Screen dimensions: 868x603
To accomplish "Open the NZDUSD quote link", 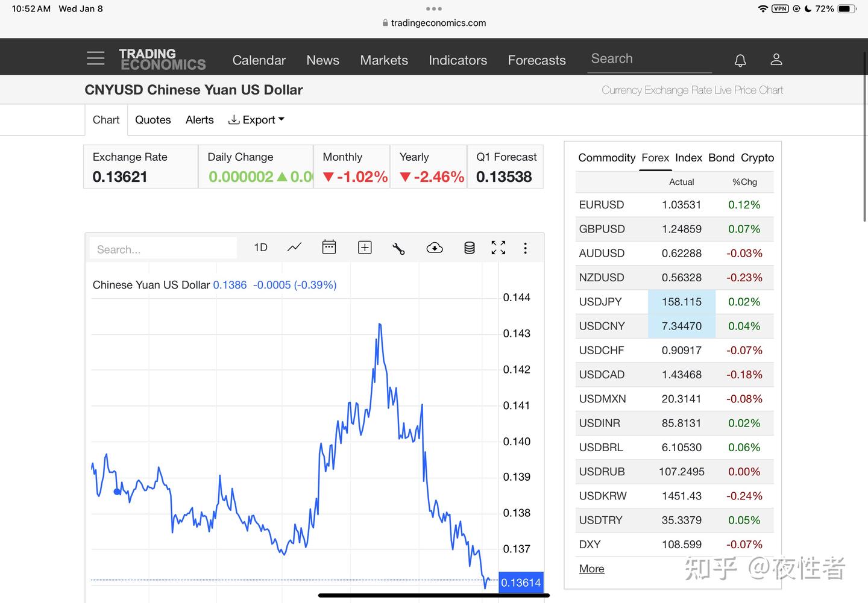I will (x=602, y=278).
